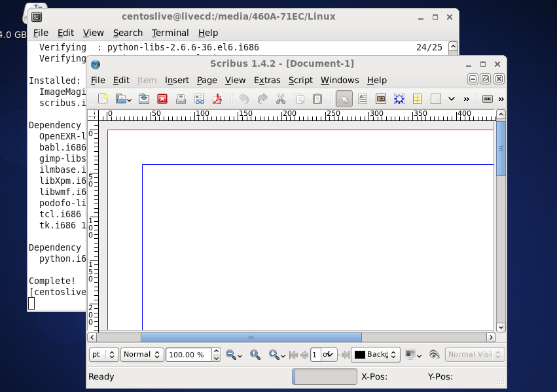The image size is (557, 392).
Task: Print the document via the printer icon
Action: click(x=181, y=99)
